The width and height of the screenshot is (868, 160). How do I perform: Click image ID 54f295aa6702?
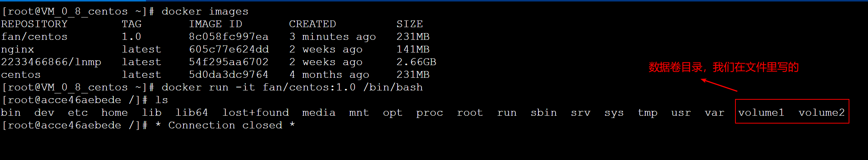[x=229, y=62]
